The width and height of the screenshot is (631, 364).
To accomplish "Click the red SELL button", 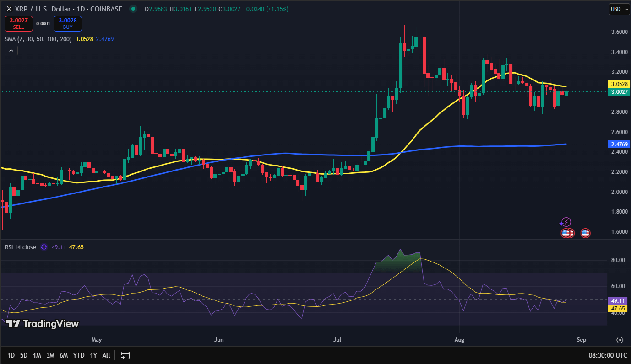I will 18,23.
